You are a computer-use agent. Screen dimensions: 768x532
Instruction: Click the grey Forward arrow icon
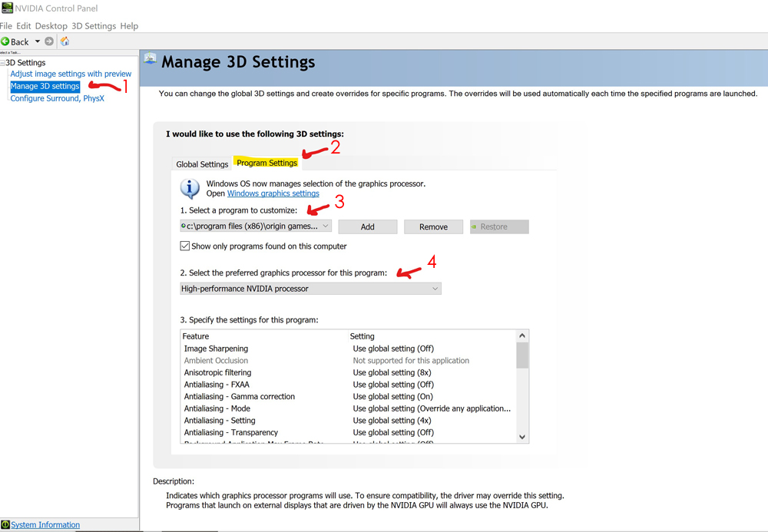[x=49, y=41]
